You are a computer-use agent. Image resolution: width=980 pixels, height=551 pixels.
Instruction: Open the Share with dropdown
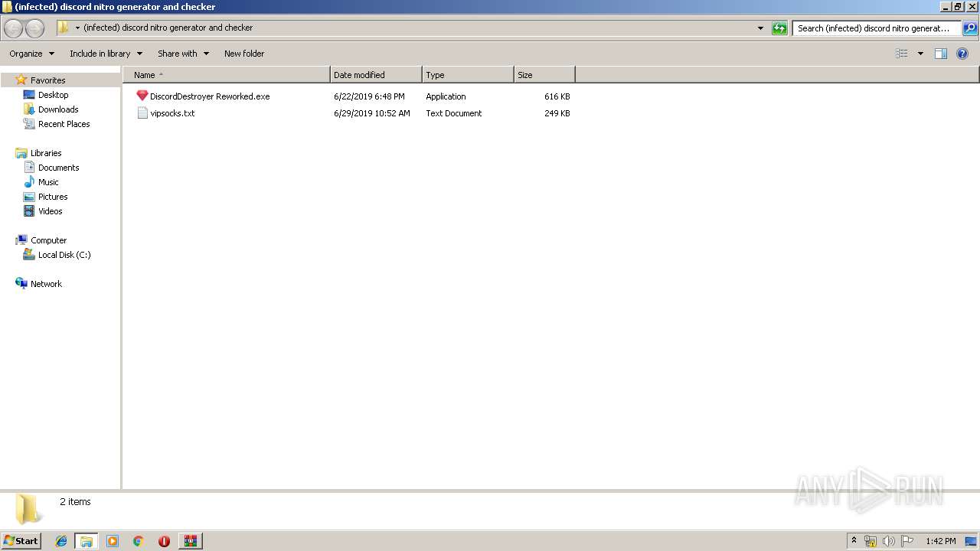[x=183, y=54]
